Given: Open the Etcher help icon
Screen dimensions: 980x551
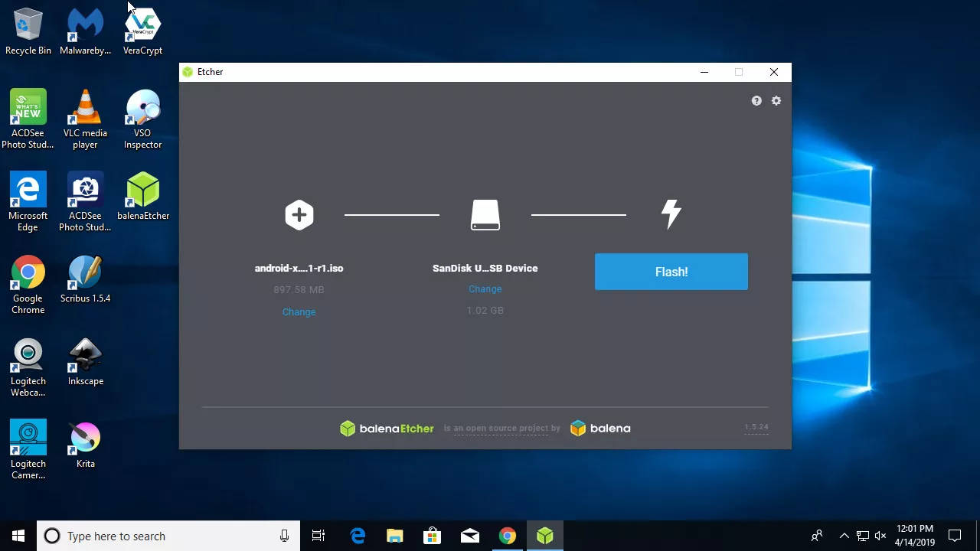Looking at the screenshot, I should pos(756,101).
